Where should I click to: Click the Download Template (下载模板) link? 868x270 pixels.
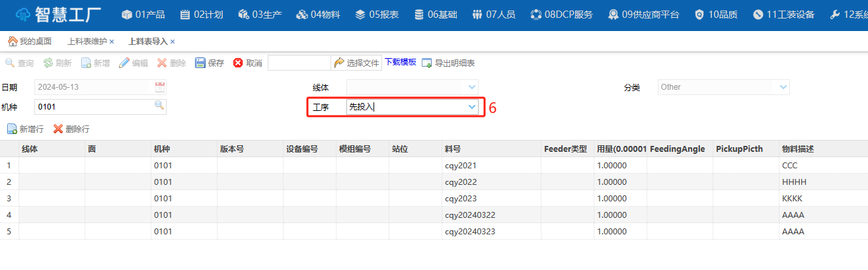click(x=400, y=62)
